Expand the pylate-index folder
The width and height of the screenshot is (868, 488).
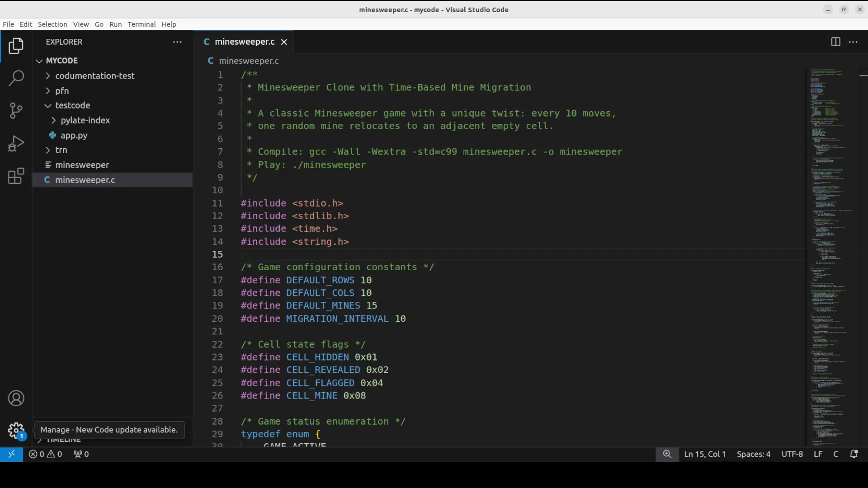pyautogui.click(x=85, y=120)
